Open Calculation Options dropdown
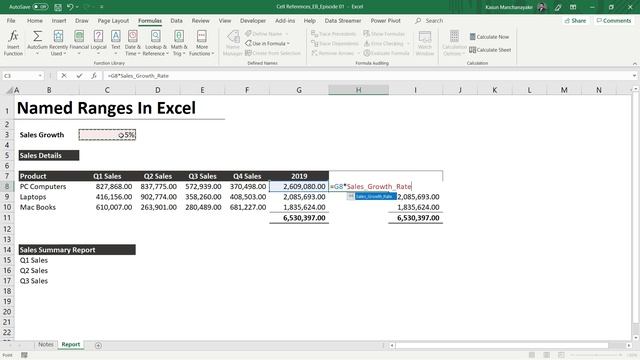This screenshot has width=640, height=360. pos(454,42)
